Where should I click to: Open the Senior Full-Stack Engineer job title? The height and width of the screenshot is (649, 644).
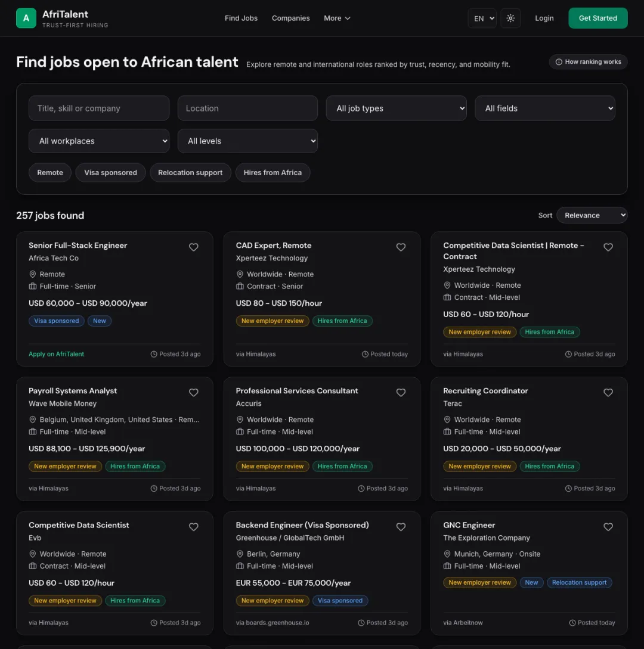[x=78, y=246]
